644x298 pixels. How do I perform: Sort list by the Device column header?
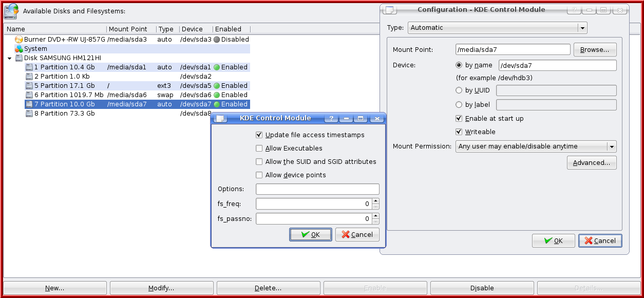pos(196,29)
